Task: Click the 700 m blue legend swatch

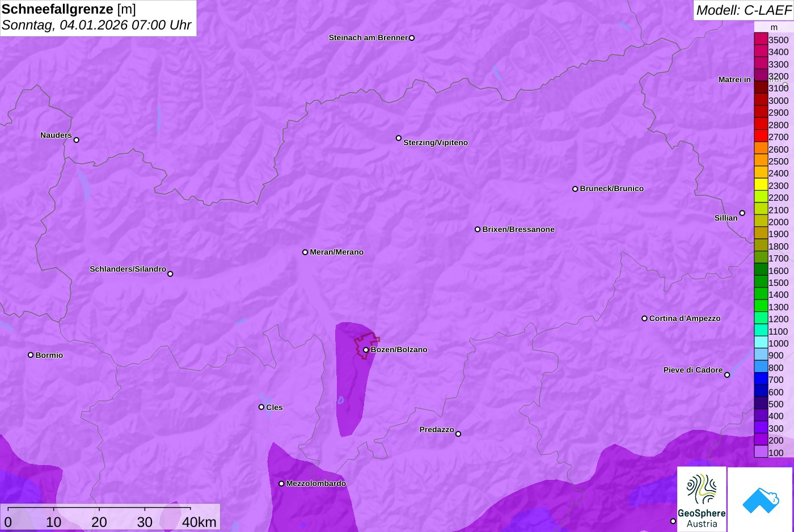Action: tap(761, 379)
